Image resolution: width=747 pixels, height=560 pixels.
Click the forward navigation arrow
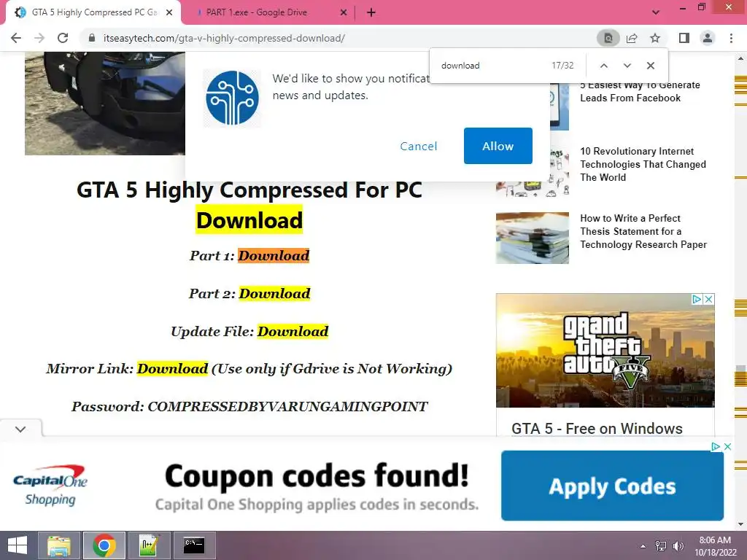tap(39, 38)
